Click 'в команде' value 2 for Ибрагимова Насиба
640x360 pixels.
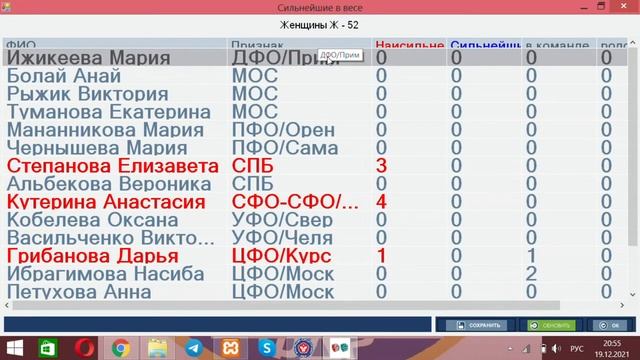point(531,273)
